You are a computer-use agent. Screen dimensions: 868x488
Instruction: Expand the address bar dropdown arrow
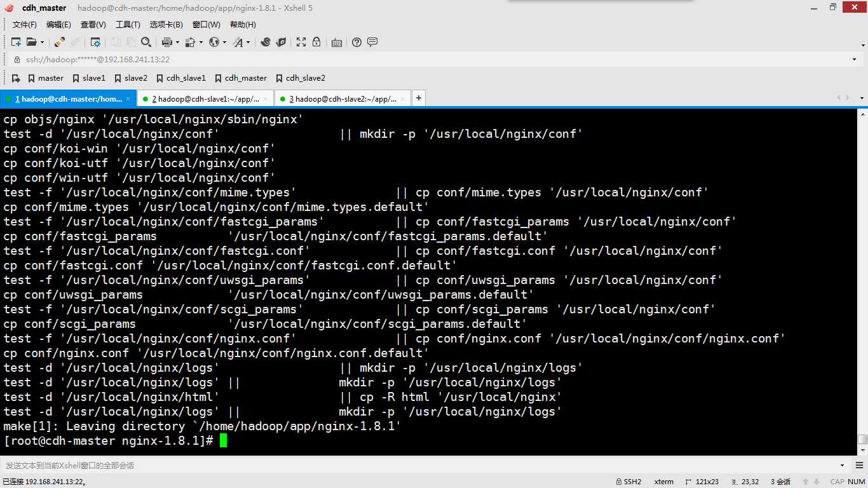tap(854, 60)
